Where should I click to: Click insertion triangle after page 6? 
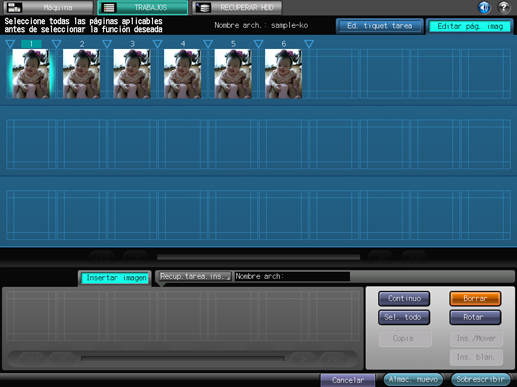click(x=309, y=44)
